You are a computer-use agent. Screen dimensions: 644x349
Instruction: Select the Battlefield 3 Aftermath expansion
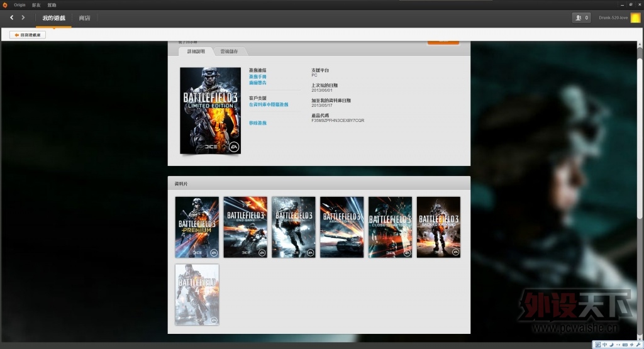coord(294,227)
